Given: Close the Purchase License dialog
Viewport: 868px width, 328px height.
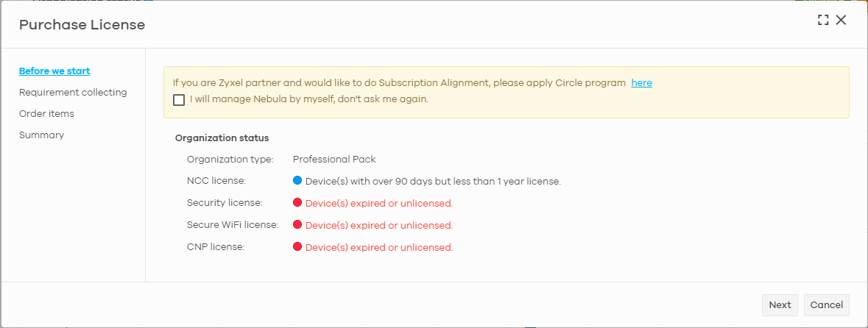Looking at the screenshot, I should point(841,21).
